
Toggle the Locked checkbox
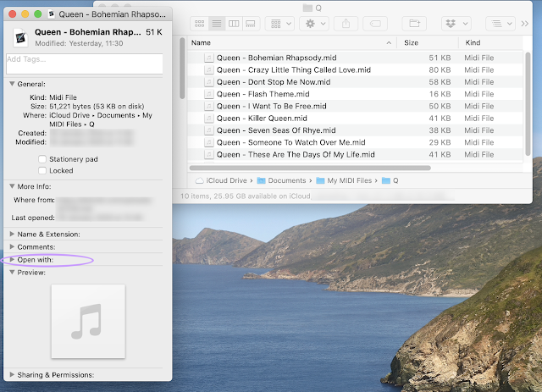click(42, 170)
